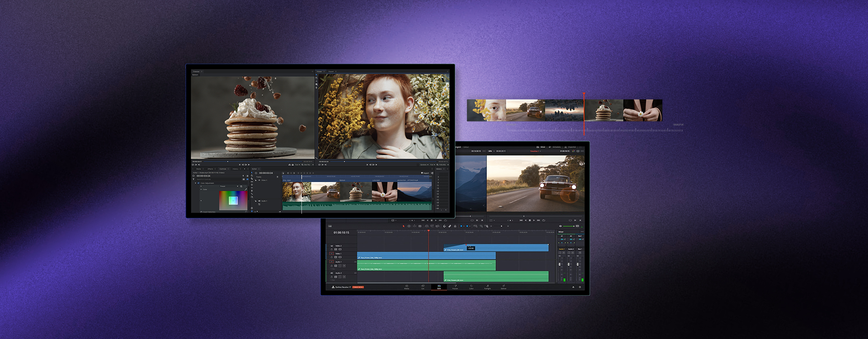Open the Media page in DaVinci Resolve
The image size is (868, 339).
coord(406,287)
